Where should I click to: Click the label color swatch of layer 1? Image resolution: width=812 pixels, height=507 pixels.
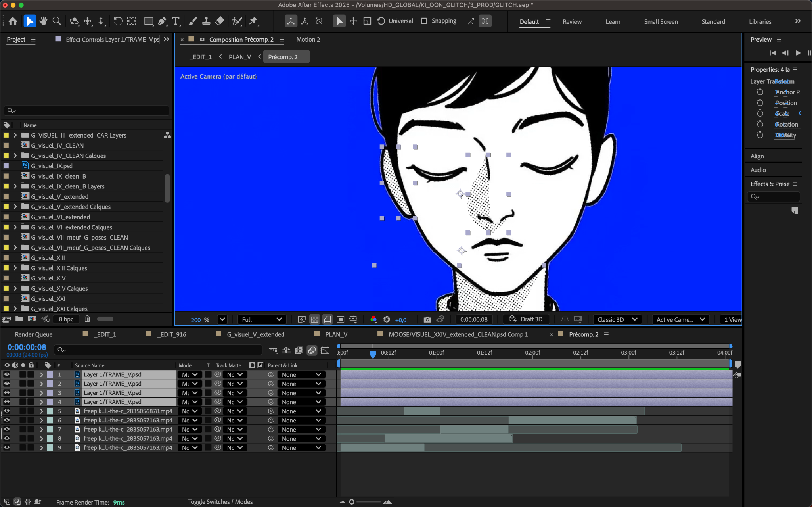(50, 374)
